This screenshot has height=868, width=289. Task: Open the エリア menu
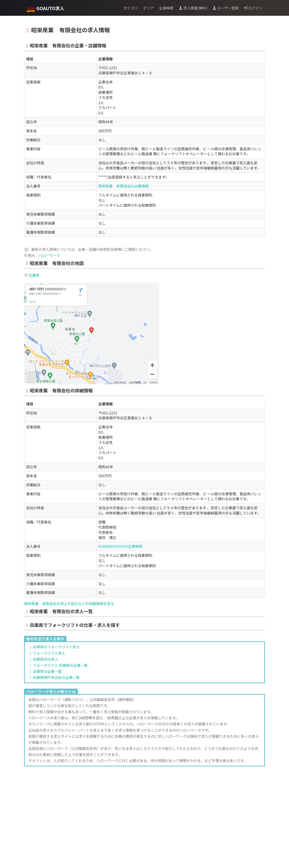click(148, 8)
